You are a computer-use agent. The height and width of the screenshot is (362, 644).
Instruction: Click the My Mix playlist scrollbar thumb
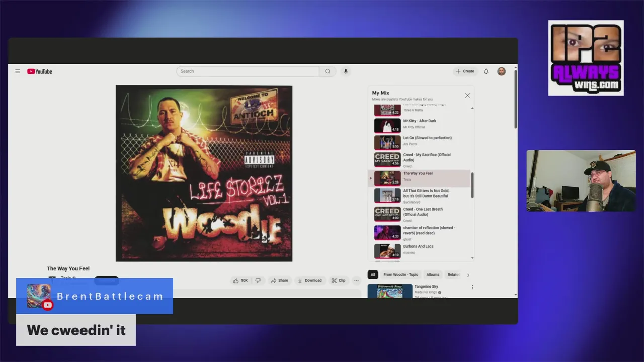pos(472,185)
